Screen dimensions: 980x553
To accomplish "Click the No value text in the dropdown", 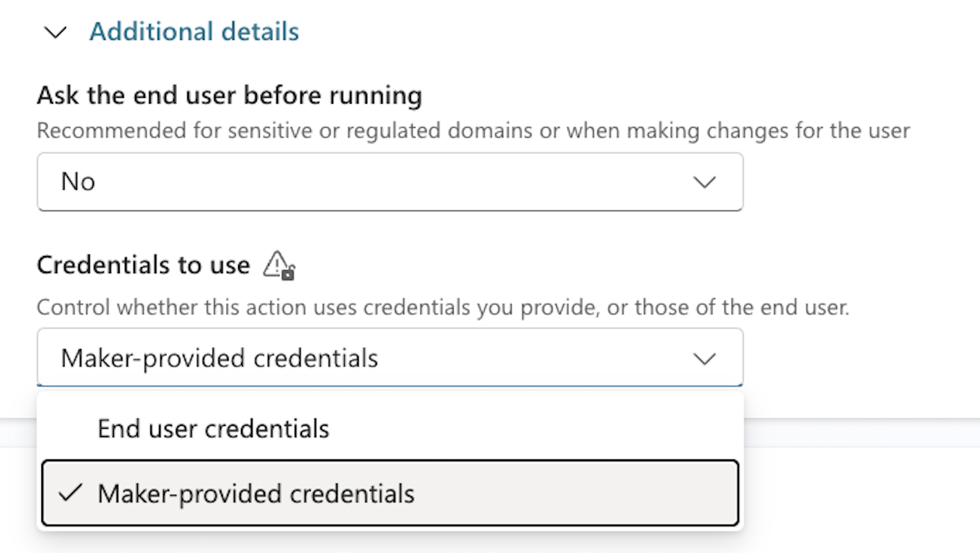I will click(78, 181).
